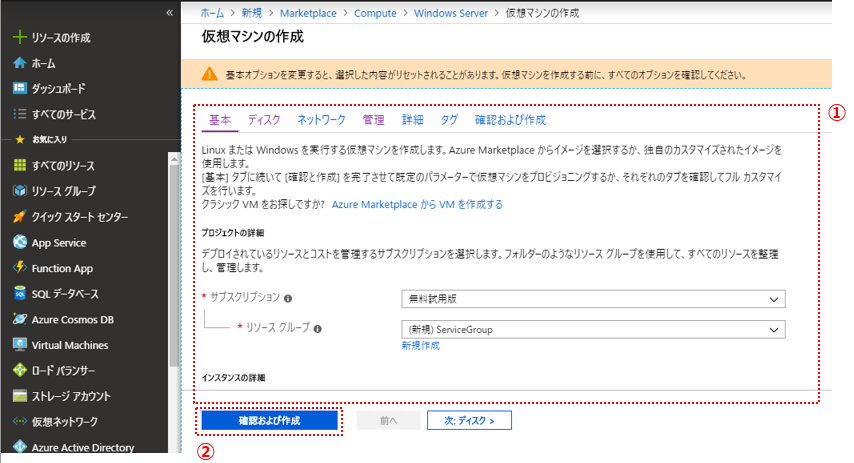Click the Load balancer diamond icon

click(x=20, y=370)
